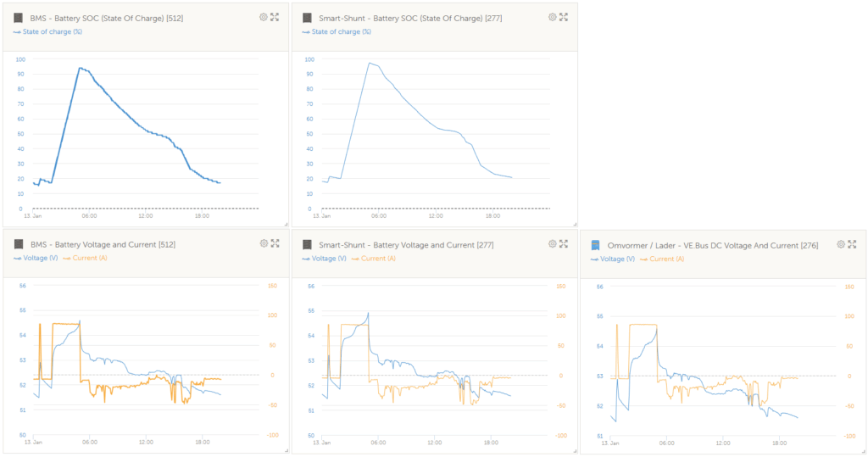
Task: Click Voltage (V) legend in Smart-Shunt voltage chart
Action: click(328, 258)
